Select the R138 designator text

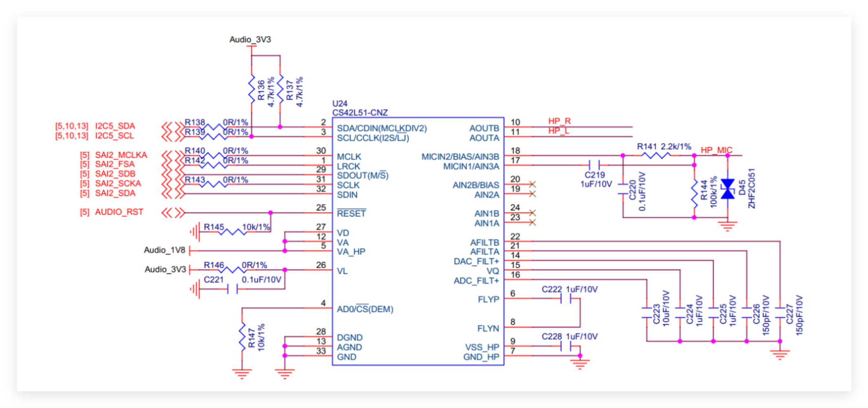pos(194,122)
